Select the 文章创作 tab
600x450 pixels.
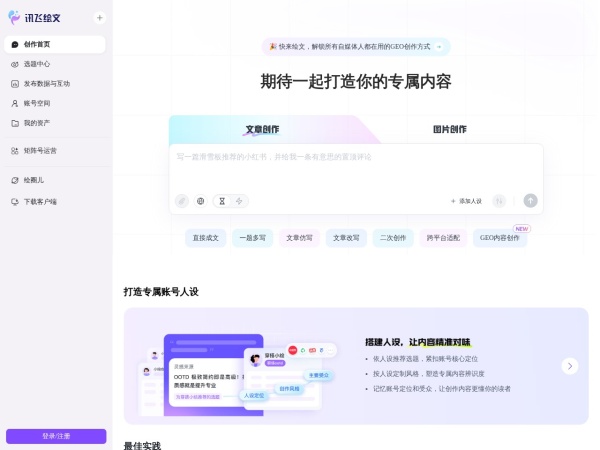coord(262,129)
